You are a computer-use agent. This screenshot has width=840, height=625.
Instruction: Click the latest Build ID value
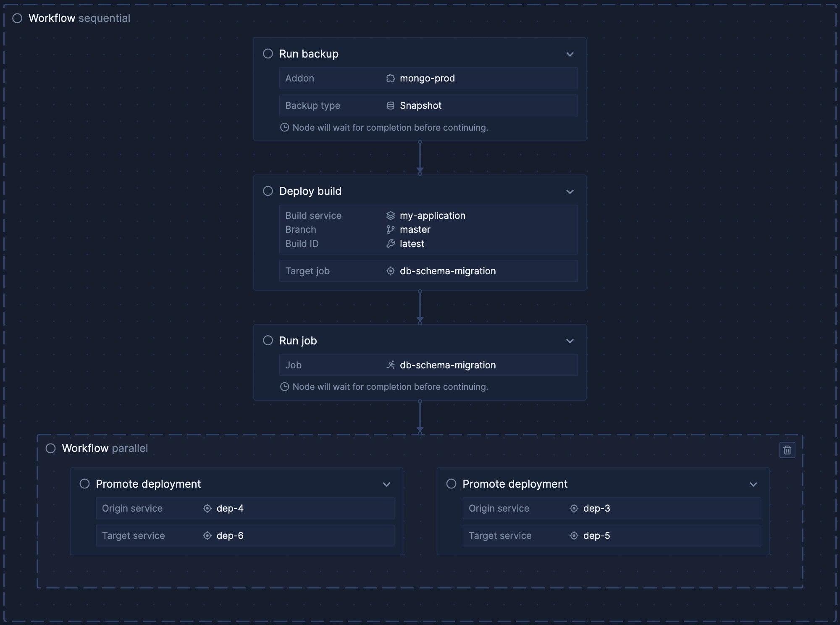click(x=412, y=244)
